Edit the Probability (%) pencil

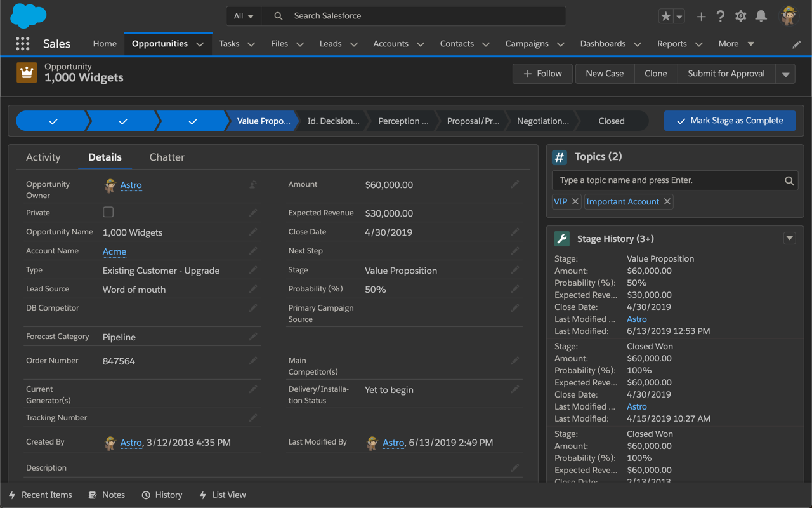pyautogui.click(x=515, y=289)
